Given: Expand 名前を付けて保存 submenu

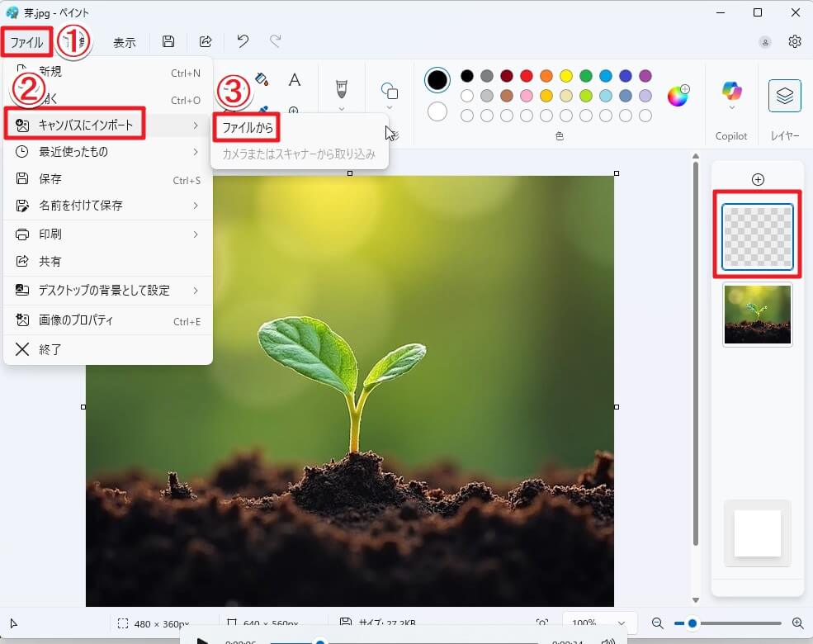Looking at the screenshot, I should pos(108,206).
